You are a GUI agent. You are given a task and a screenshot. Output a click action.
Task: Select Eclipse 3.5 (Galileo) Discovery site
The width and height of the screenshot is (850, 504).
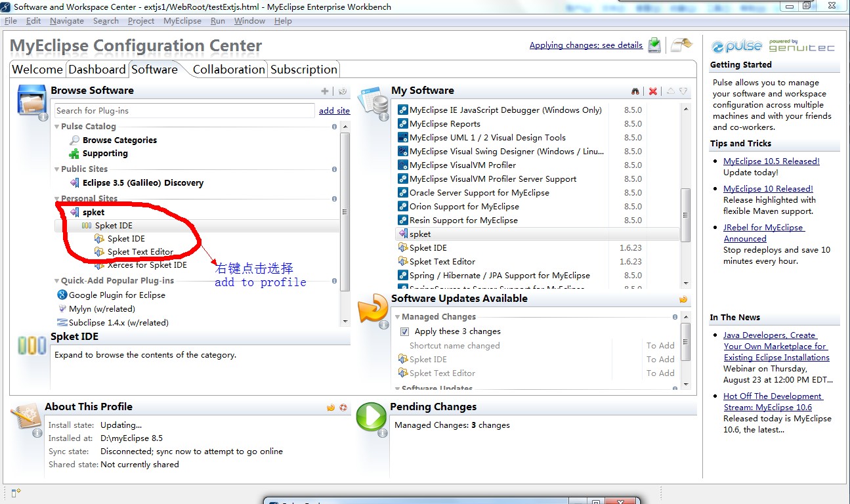[x=142, y=182]
